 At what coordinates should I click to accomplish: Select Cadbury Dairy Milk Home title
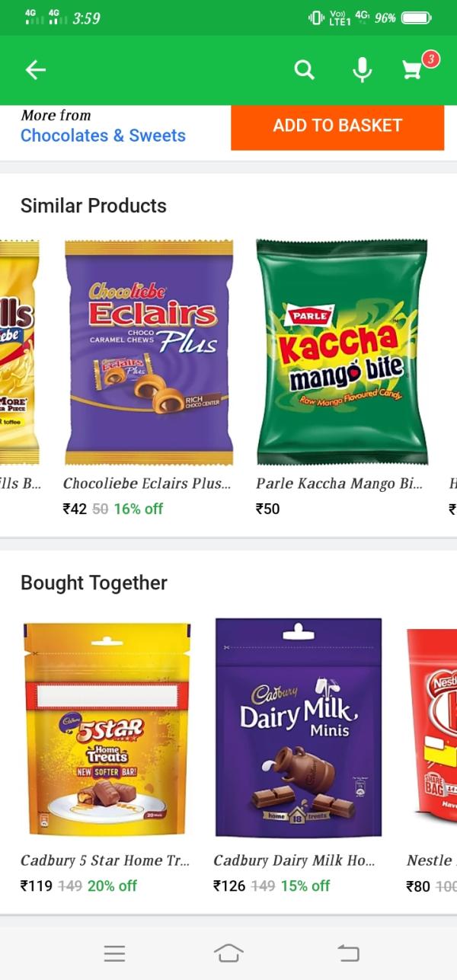pyautogui.click(x=294, y=860)
